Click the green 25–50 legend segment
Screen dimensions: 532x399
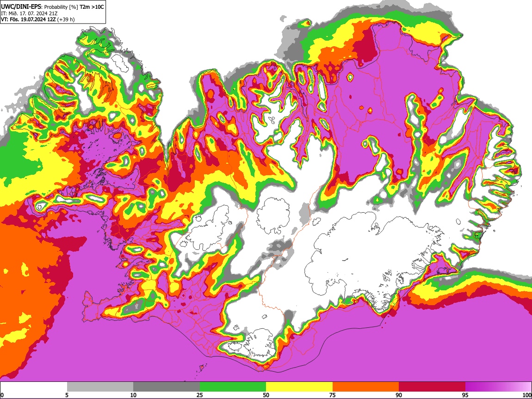233,387
